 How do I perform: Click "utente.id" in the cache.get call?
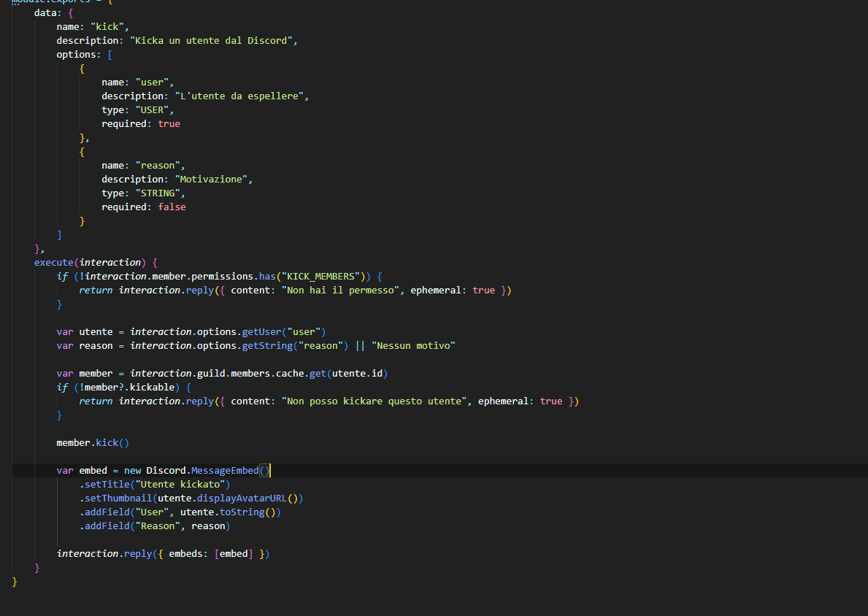[x=357, y=373]
